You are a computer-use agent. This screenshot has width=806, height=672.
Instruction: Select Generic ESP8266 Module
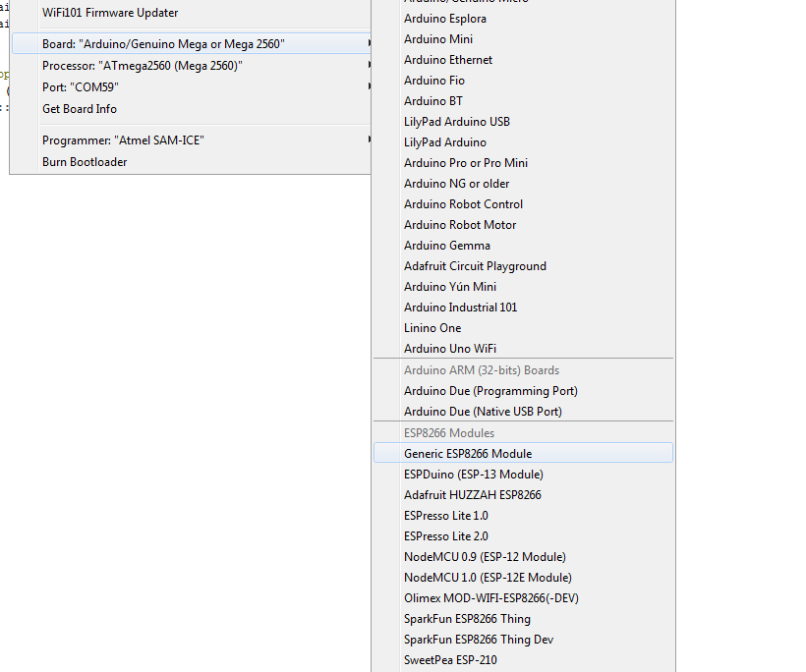coord(523,454)
